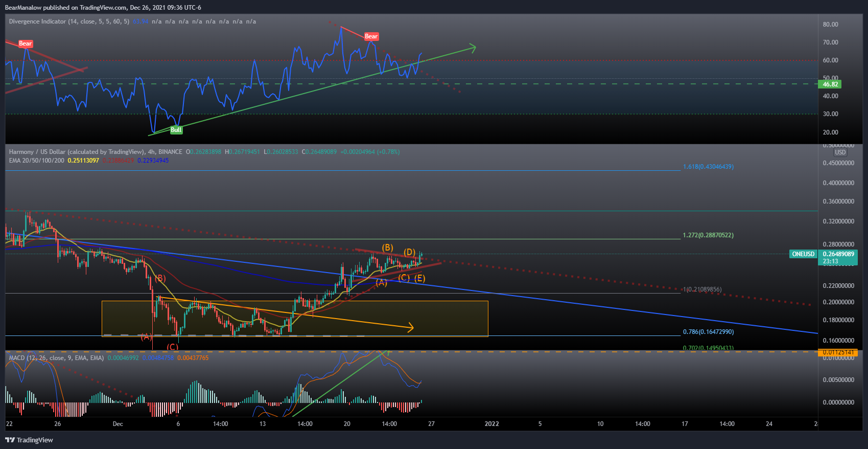Click the yellow 0.25113097 EMA value
868x449 pixels.
[x=83, y=161]
